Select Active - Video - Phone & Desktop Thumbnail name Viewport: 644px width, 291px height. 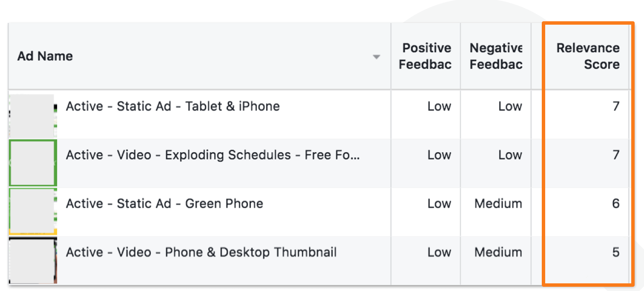[x=201, y=252]
